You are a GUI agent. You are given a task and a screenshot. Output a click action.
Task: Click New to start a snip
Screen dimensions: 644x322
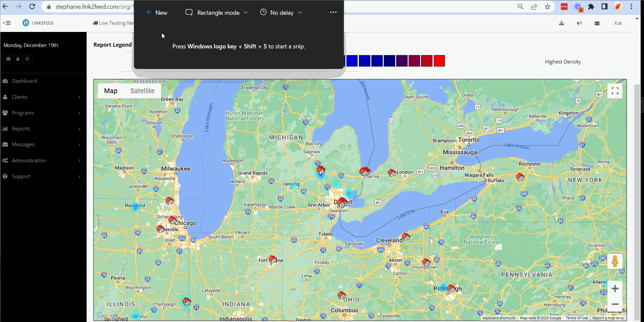pos(156,13)
